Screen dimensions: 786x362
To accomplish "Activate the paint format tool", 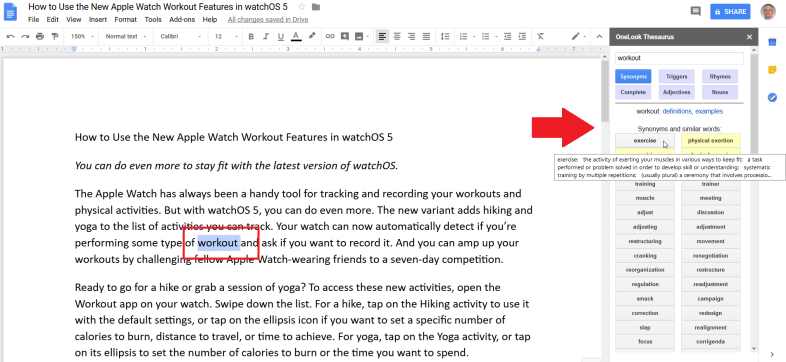I will pos(55,36).
